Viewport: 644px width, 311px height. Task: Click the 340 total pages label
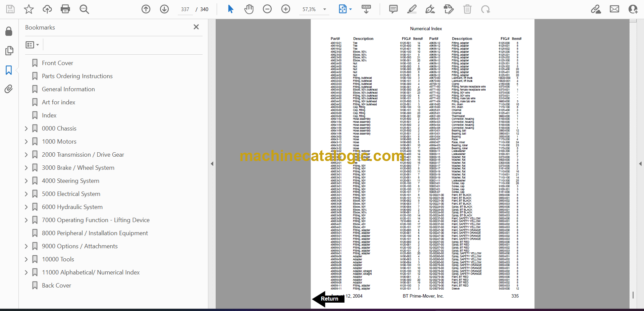pos(204,9)
